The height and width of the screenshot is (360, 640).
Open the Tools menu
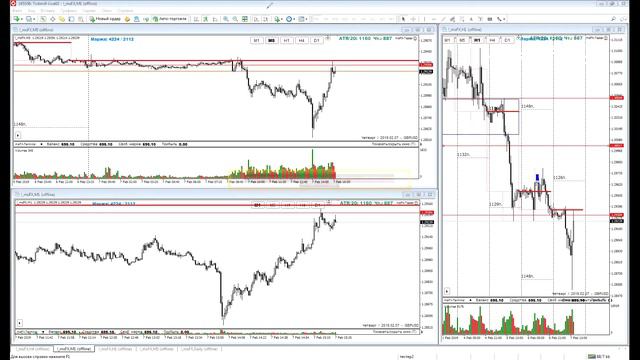coord(89,11)
